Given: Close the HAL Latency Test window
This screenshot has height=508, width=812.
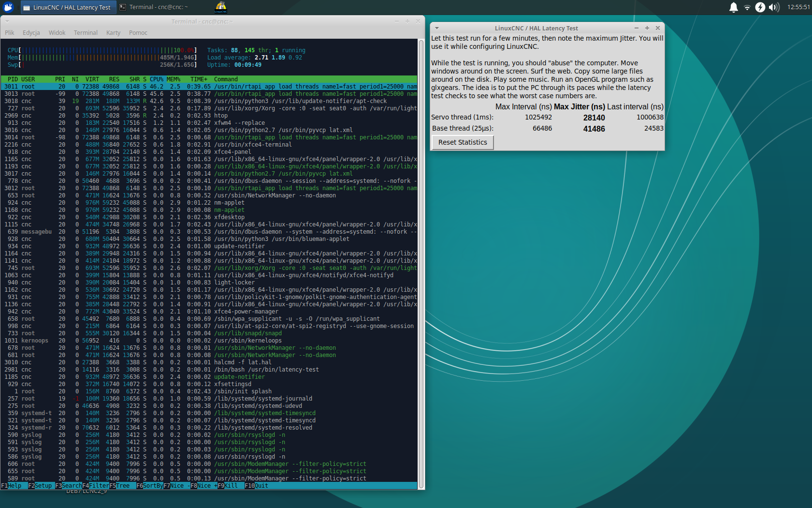Looking at the screenshot, I should click(x=658, y=28).
